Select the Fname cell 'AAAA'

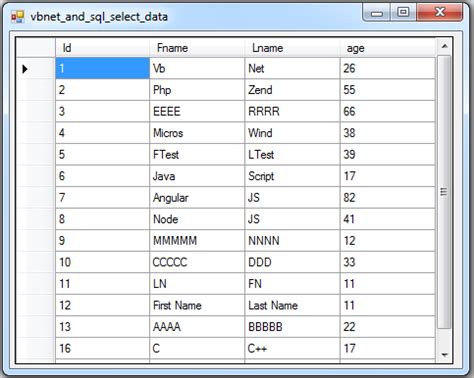point(197,327)
